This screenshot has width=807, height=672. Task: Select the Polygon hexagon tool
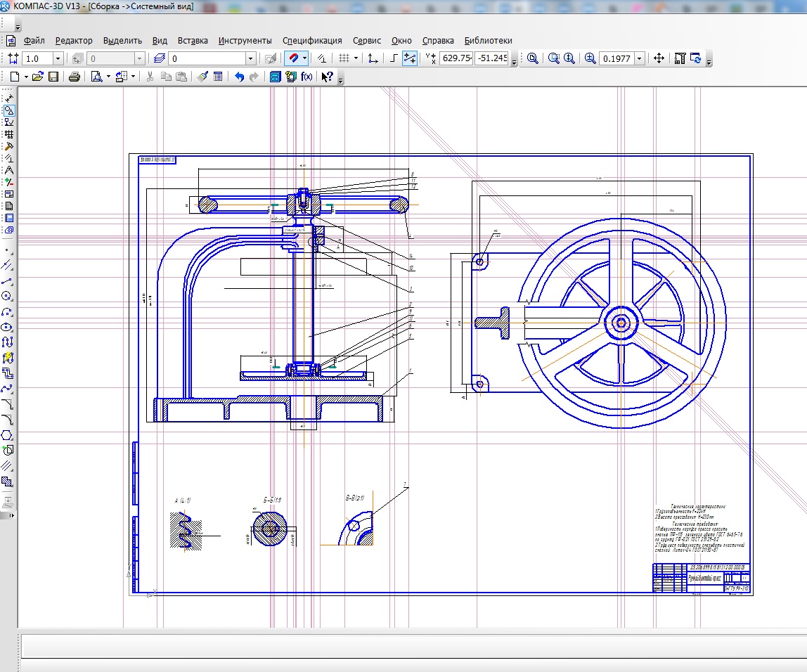point(7,435)
